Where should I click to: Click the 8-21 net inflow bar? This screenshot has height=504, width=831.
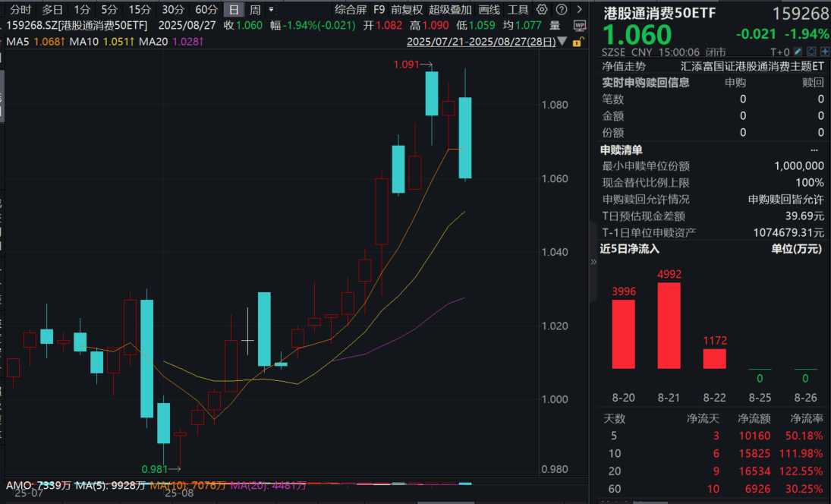tap(669, 330)
